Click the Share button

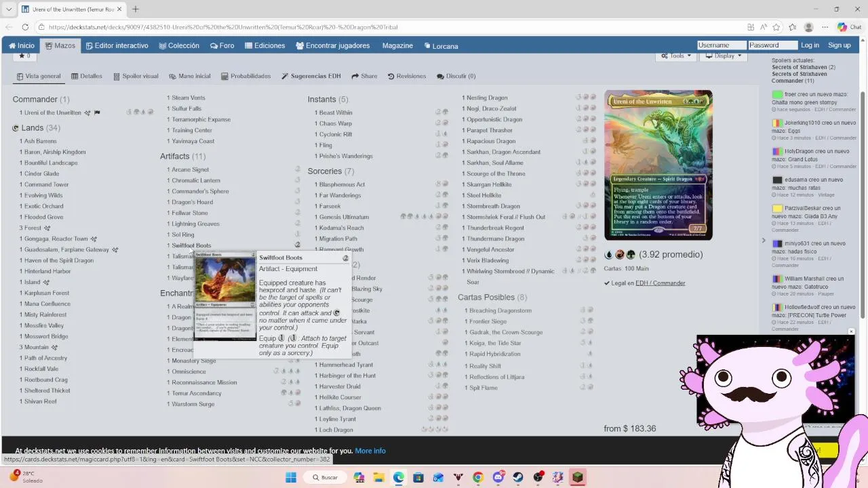click(364, 76)
